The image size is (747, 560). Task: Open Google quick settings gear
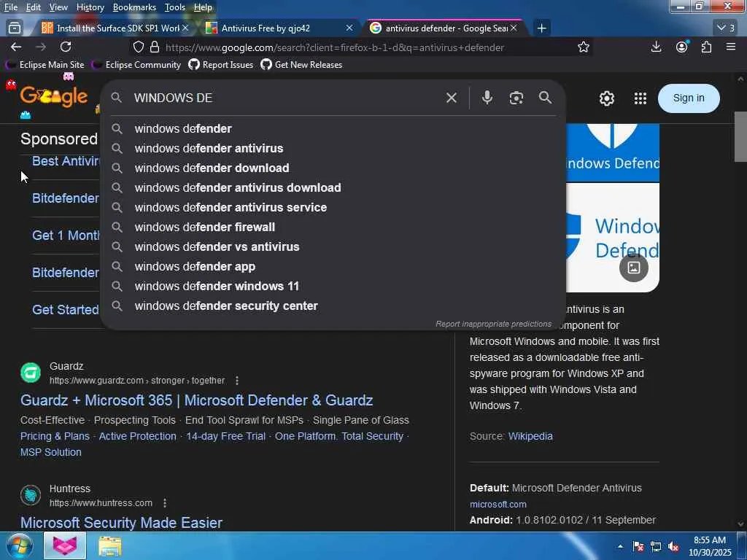[x=606, y=98]
